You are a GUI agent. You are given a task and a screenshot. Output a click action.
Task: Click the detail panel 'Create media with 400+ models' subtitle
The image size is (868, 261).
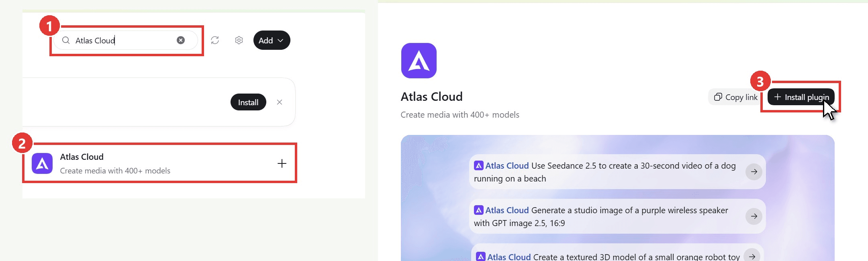pos(460,115)
